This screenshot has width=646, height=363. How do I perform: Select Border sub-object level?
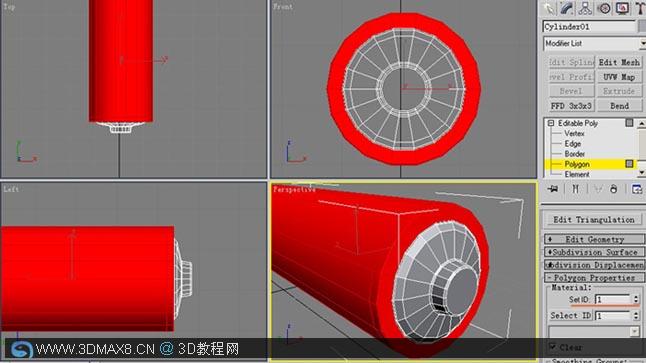coord(575,154)
